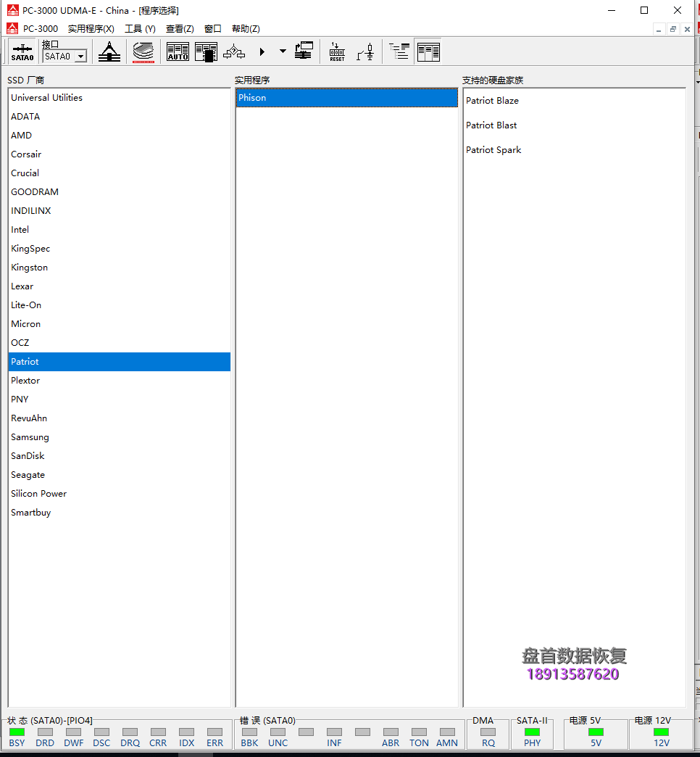Select Crucial vendor
This screenshot has height=757, width=700.
pos(119,173)
